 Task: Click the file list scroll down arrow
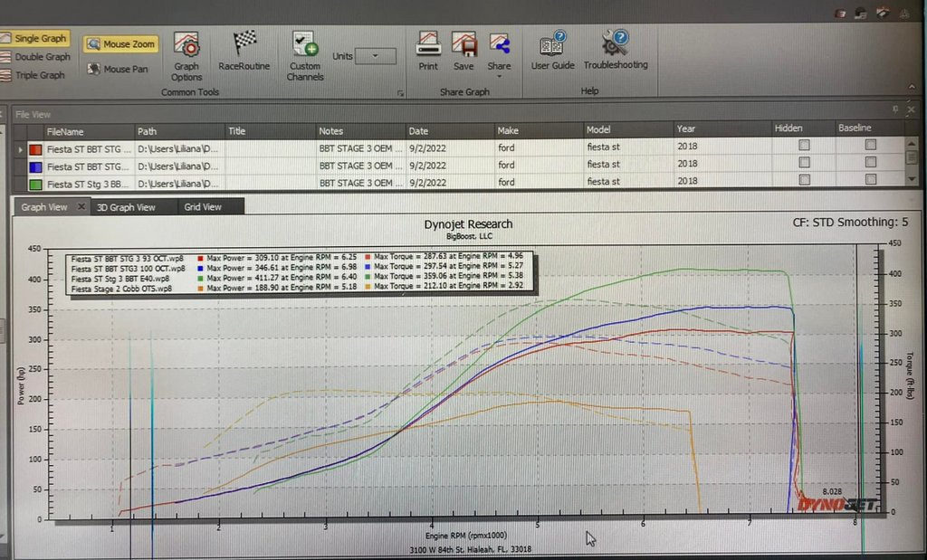pos(912,178)
